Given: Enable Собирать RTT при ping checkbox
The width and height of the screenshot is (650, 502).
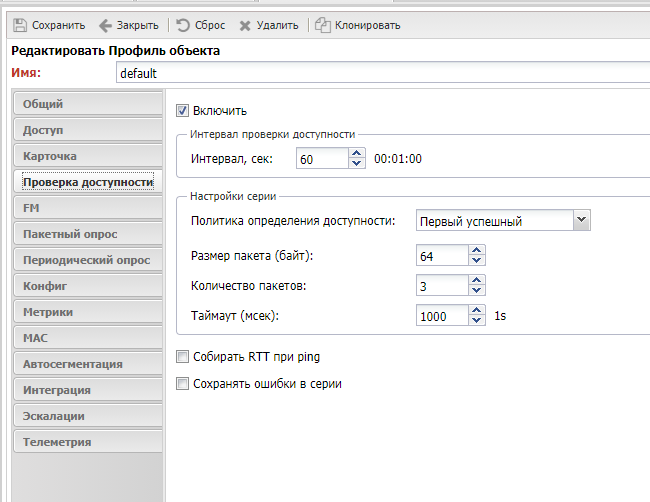Looking at the screenshot, I should pyautogui.click(x=182, y=356).
